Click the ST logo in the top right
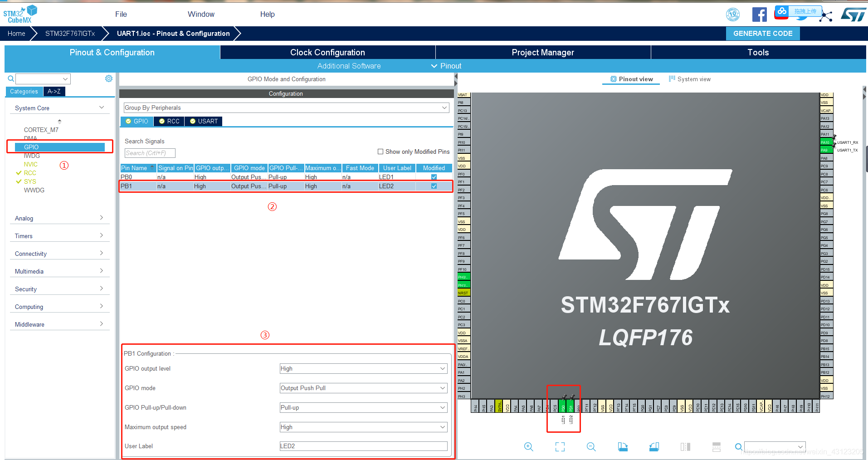The height and width of the screenshot is (460, 868). [x=853, y=15]
